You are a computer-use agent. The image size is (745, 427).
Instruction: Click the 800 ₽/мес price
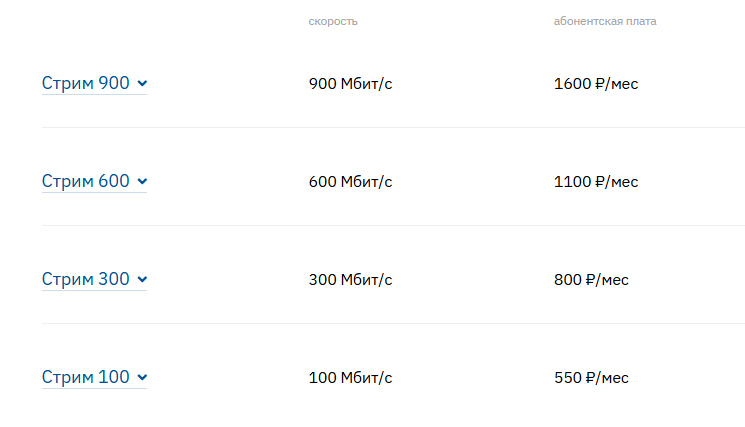point(591,280)
